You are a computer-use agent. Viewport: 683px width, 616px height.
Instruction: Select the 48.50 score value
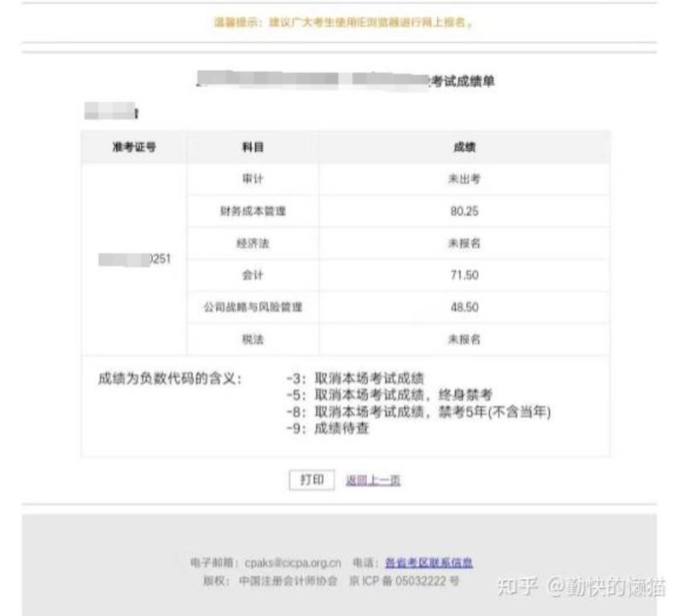464,307
